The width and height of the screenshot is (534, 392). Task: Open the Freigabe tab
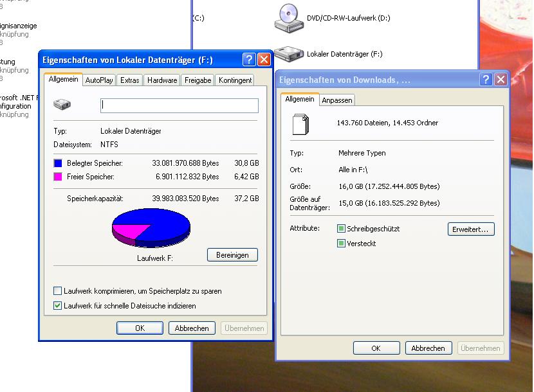coord(198,80)
